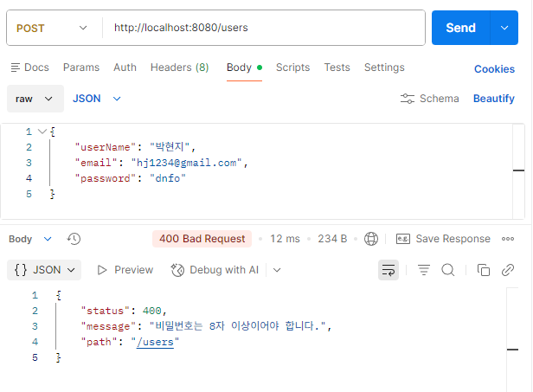Open the response Body dropdown
Viewport: 533px width, 392px height.
point(30,239)
